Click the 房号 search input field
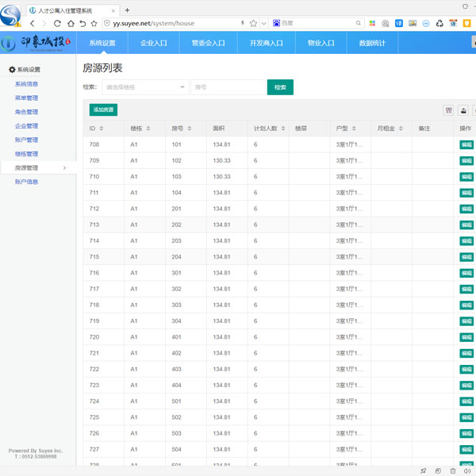Screen dimensions: 476x476 pos(227,87)
